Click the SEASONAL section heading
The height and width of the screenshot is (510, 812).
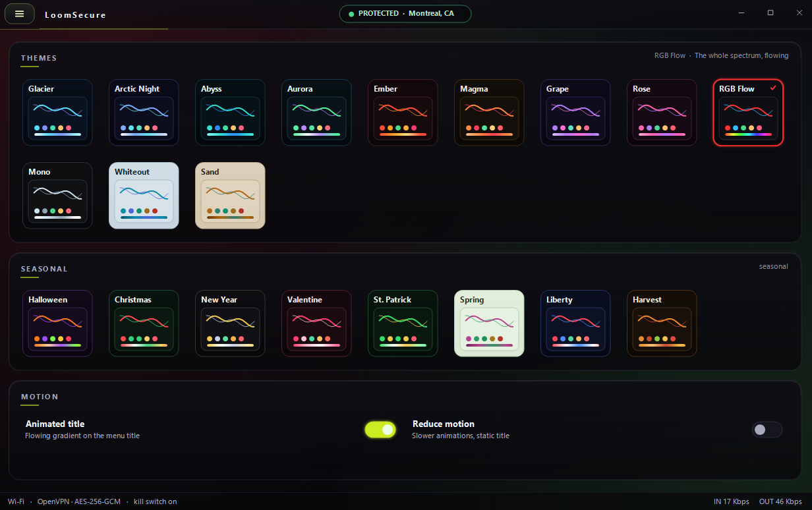tap(44, 269)
